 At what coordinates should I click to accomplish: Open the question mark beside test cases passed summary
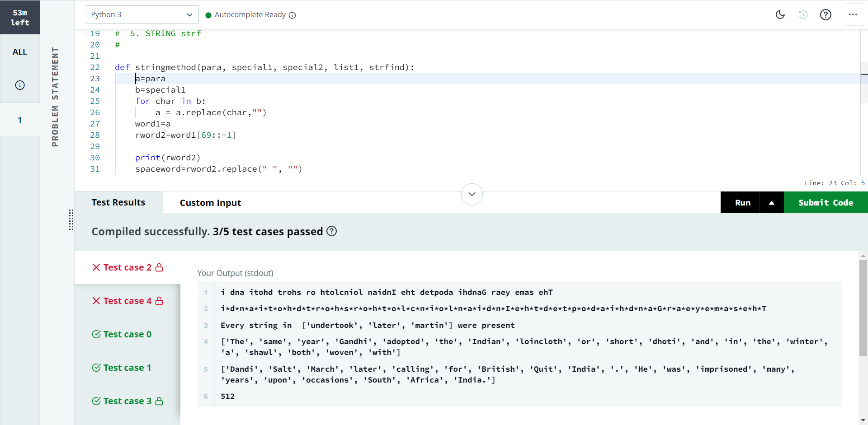click(x=331, y=231)
